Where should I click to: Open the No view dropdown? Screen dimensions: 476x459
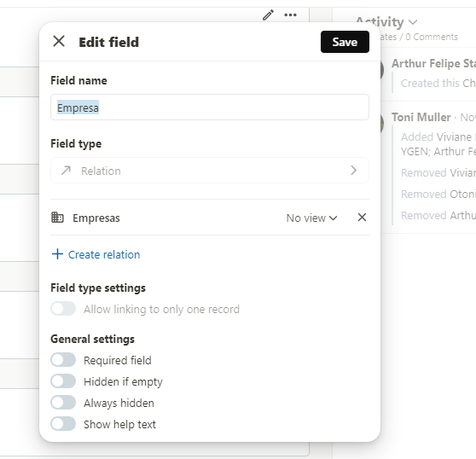311,218
